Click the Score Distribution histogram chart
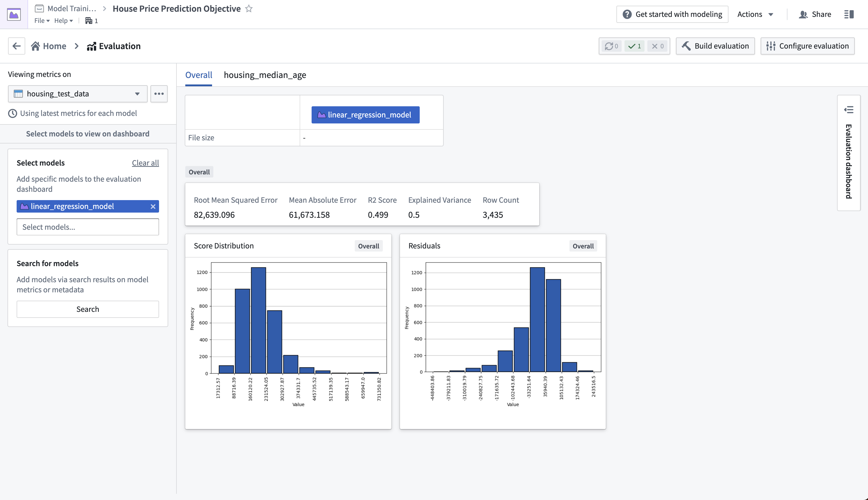 pyautogui.click(x=288, y=335)
